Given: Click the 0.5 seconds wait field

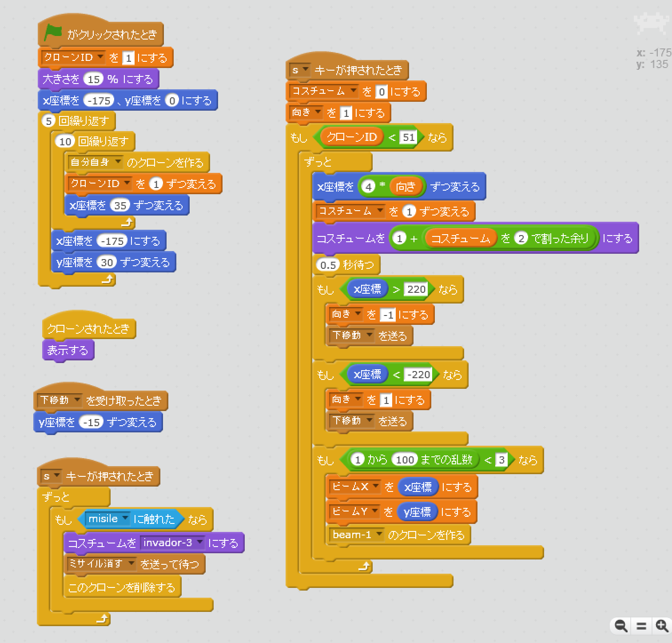Looking at the screenshot, I should 328,265.
